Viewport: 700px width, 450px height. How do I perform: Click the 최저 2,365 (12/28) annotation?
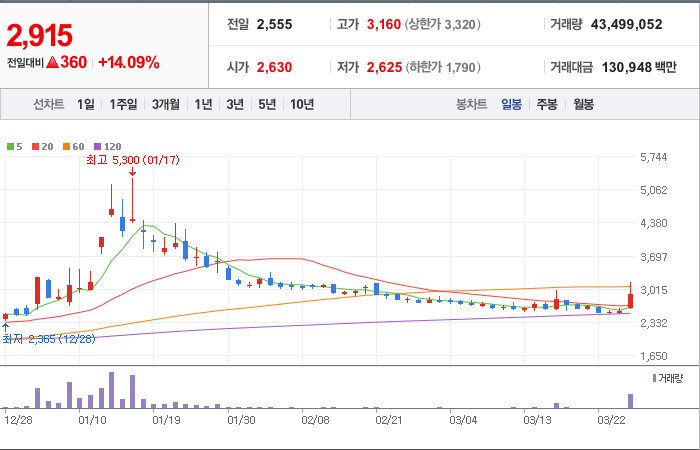coord(49,339)
